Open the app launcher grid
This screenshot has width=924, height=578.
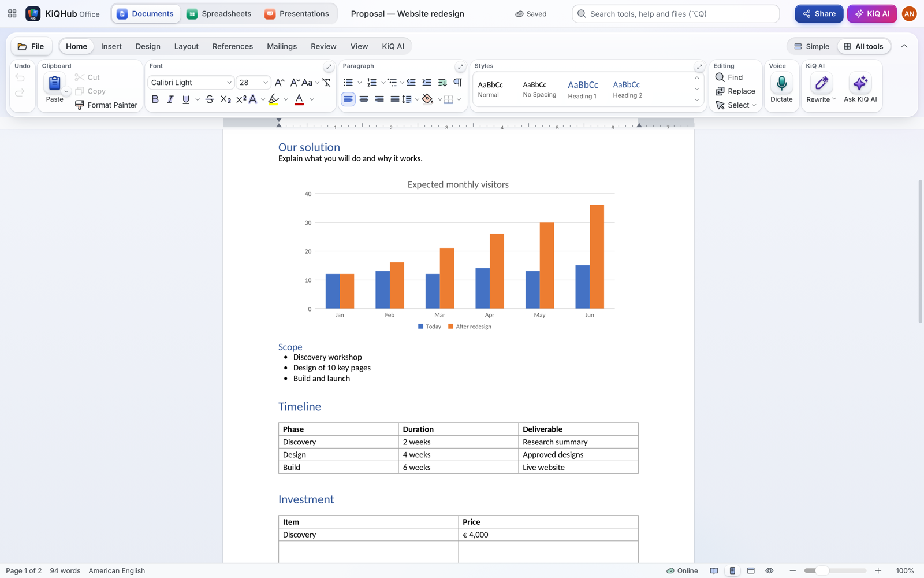click(12, 14)
